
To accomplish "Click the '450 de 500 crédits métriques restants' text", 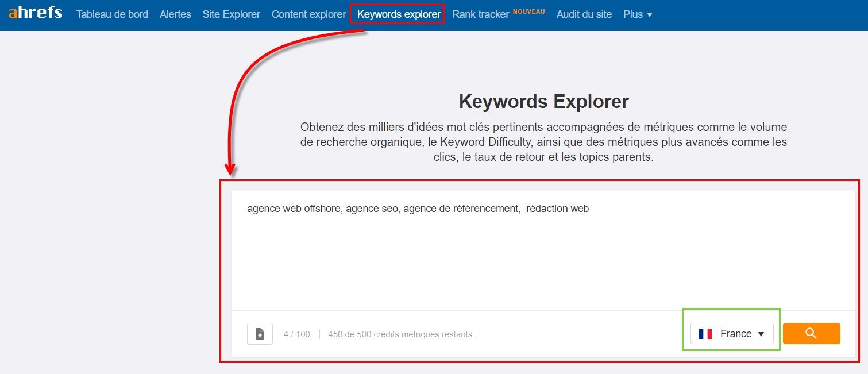I will [401, 334].
